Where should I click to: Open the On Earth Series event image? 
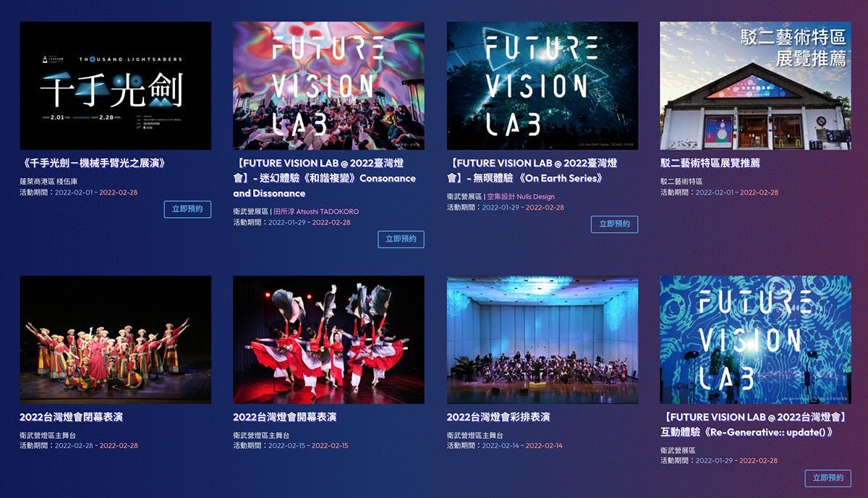pos(542,85)
